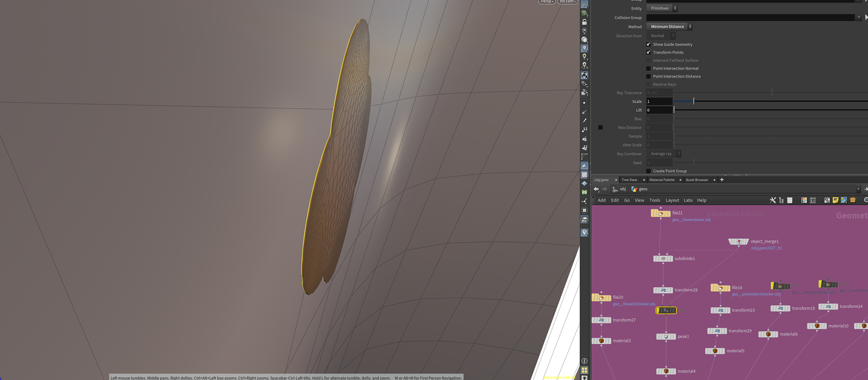
Task: Close the Tree View tab
Action: (x=644, y=180)
